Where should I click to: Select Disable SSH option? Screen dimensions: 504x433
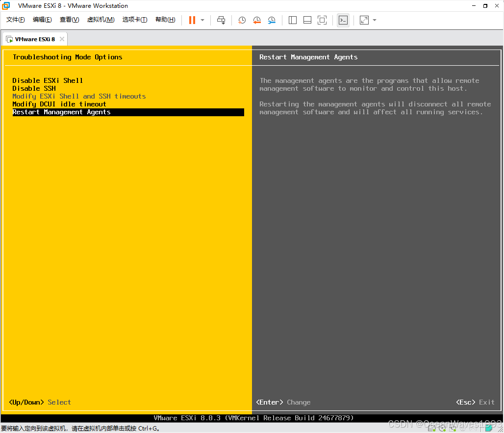(34, 88)
